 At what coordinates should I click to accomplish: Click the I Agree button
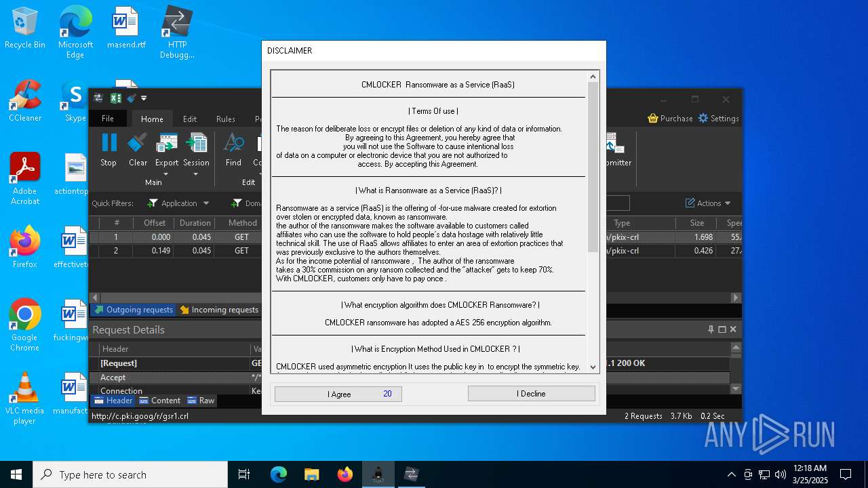point(338,394)
